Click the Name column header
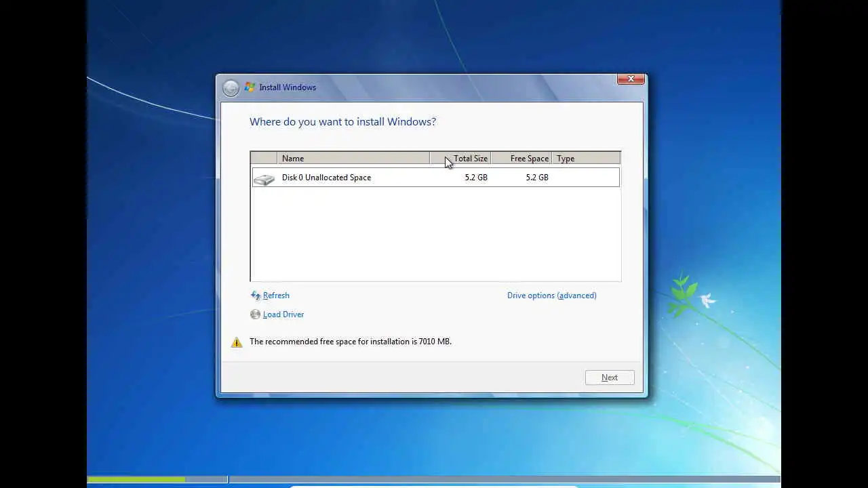The height and width of the screenshot is (488, 868). (x=353, y=159)
